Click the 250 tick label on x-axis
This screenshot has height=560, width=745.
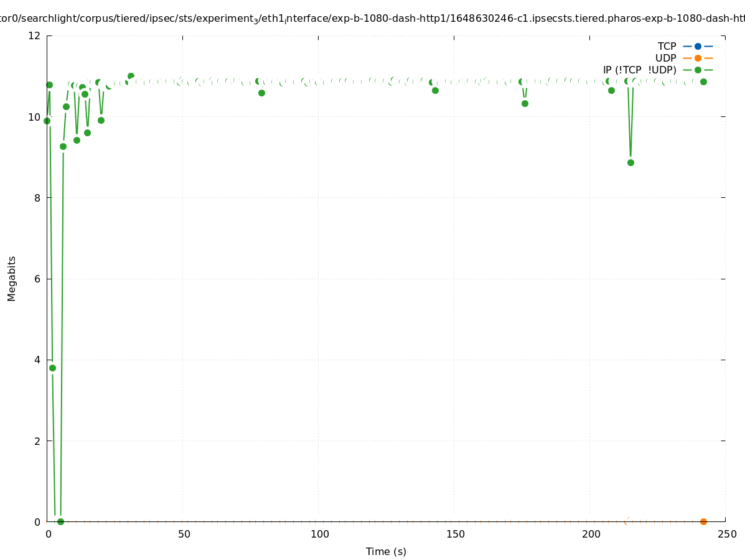[726, 534]
